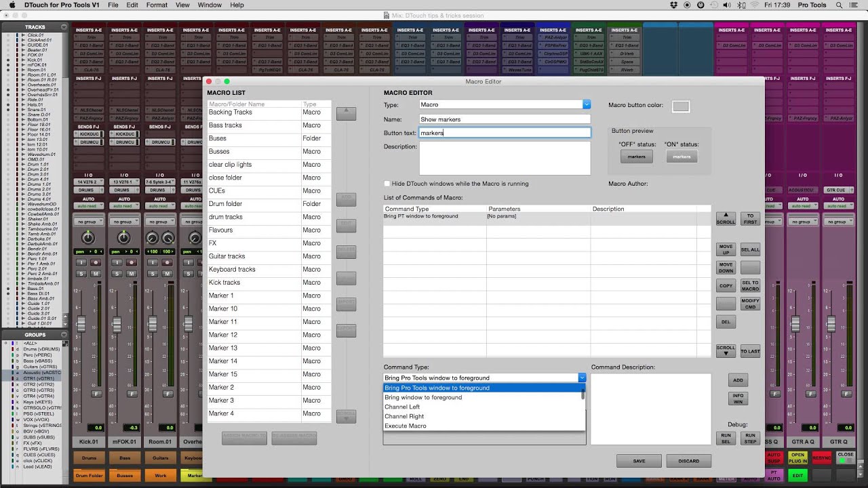The height and width of the screenshot is (488, 868).
Task: Select Channel Left command option
Action: (484, 407)
